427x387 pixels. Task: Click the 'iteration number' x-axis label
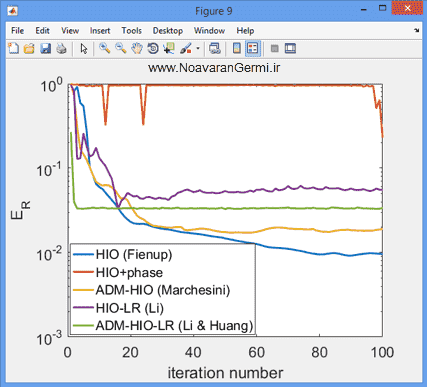click(x=225, y=373)
